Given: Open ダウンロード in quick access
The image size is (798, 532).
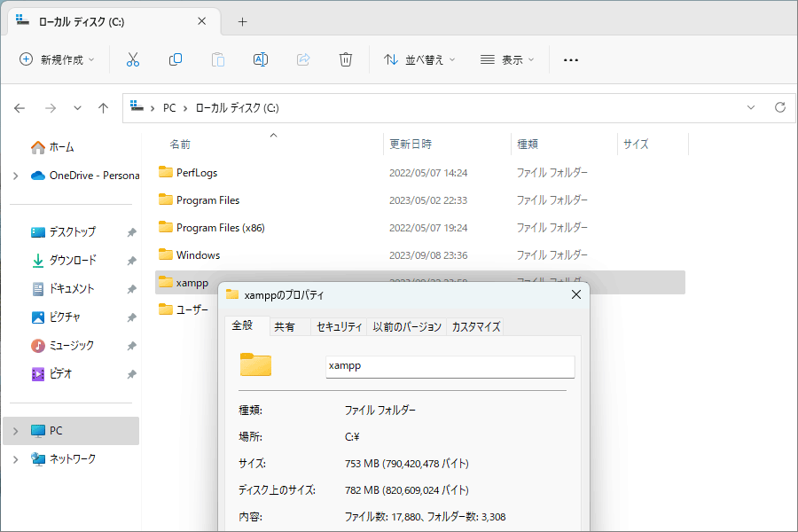Looking at the screenshot, I should coord(64,260).
